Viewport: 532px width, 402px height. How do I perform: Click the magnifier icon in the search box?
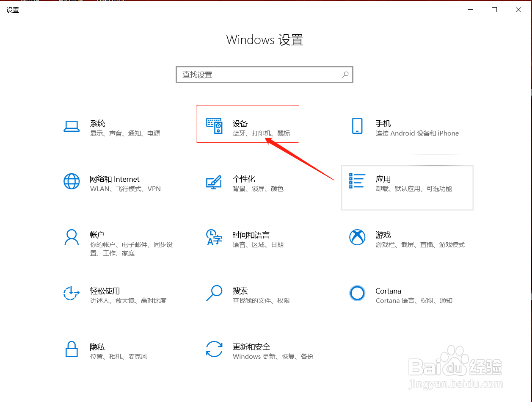[x=345, y=74]
